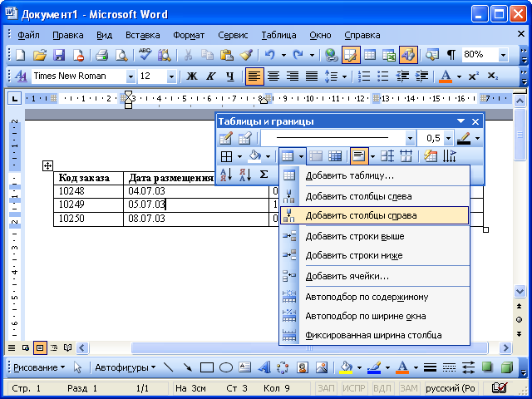Screen dimensions: 532x399
Task: Toggle Tables and Borders toolbar button
Action: tap(351, 55)
